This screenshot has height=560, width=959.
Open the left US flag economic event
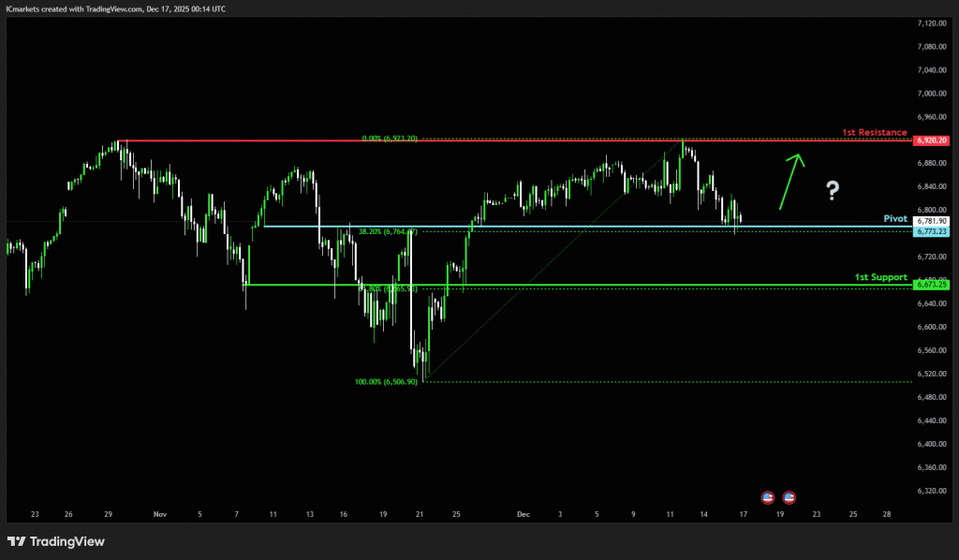point(768,496)
